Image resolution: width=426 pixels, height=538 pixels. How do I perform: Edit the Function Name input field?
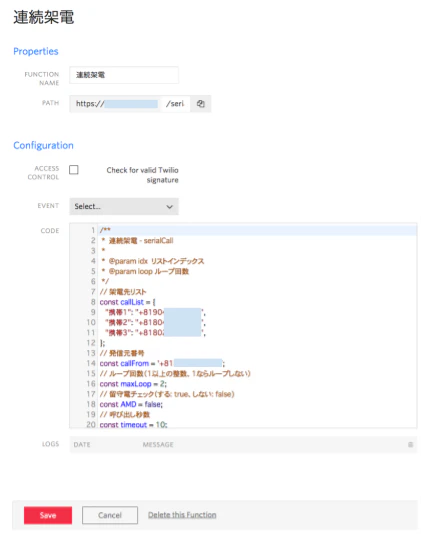point(124,75)
